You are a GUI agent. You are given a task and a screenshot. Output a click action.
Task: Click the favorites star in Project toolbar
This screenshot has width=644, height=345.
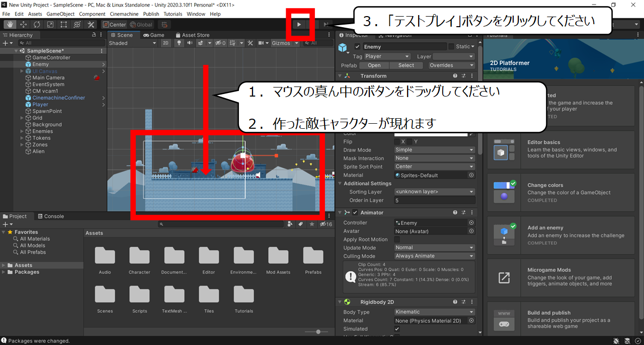312,224
